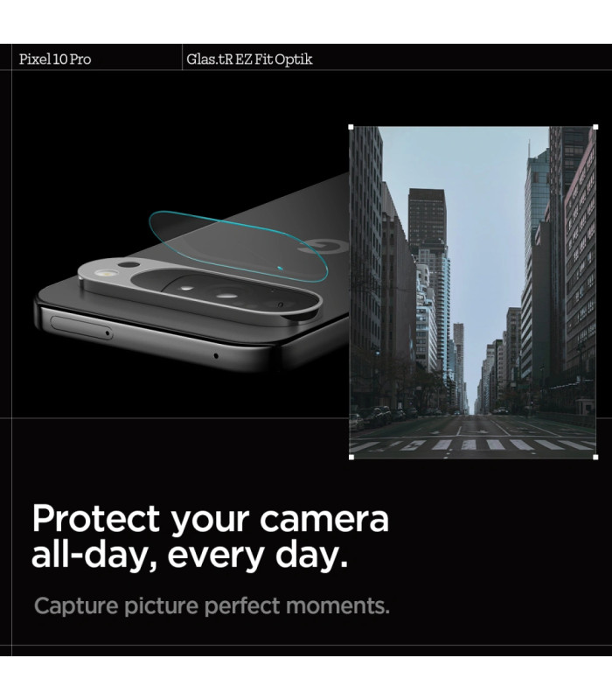Click the small sensor beside the flash
The width and height of the screenshot is (612, 700).
(129, 266)
